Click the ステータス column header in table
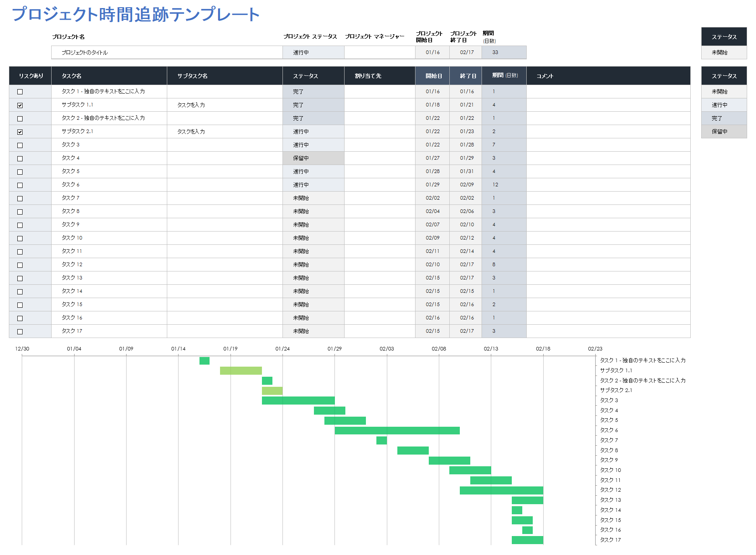 point(313,76)
